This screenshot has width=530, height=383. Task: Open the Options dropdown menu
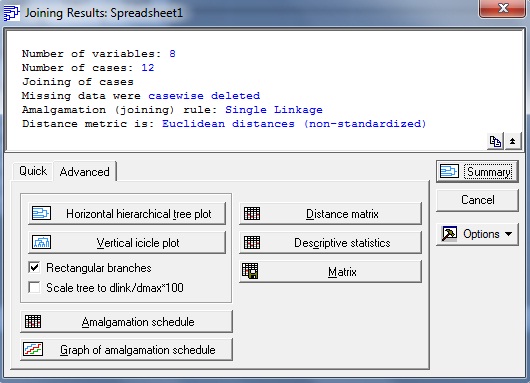[x=477, y=234]
